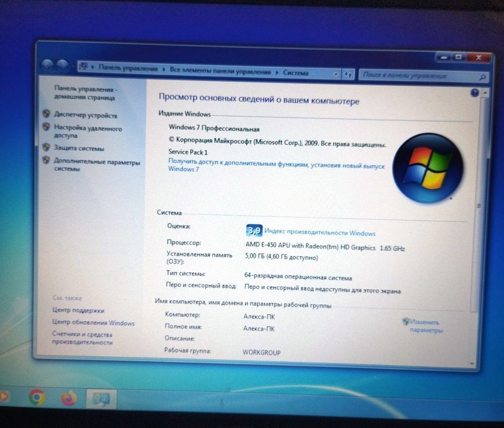Open Firefox from the taskbar
Screen dimensions: 504x428
click(69, 398)
